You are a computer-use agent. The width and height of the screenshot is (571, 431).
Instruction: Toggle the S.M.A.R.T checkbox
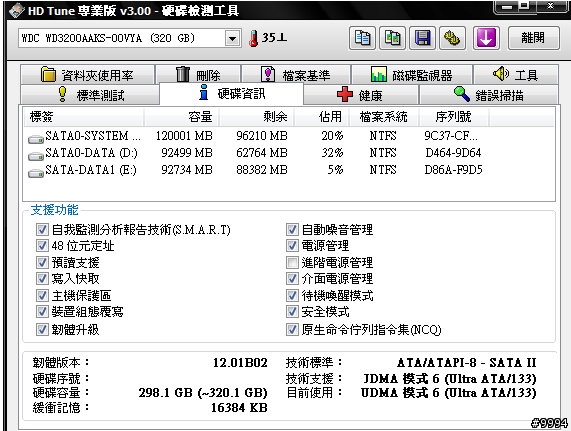point(42,230)
